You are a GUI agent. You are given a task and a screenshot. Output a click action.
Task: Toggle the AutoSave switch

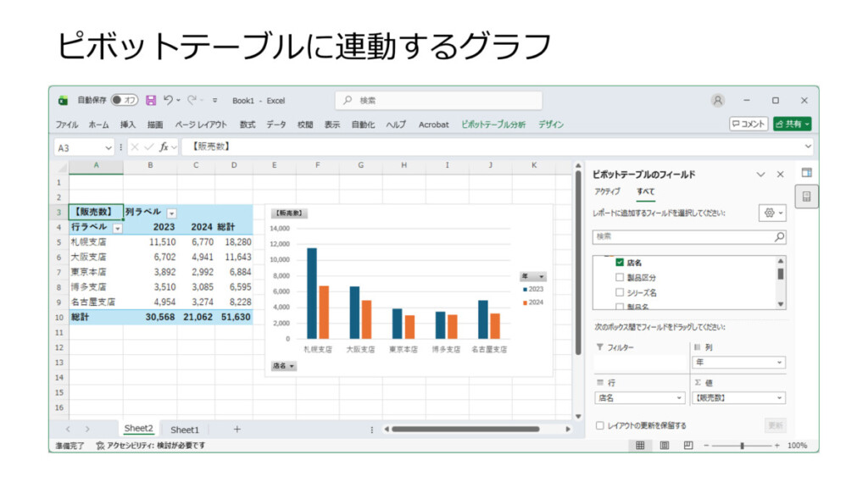[125, 100]
